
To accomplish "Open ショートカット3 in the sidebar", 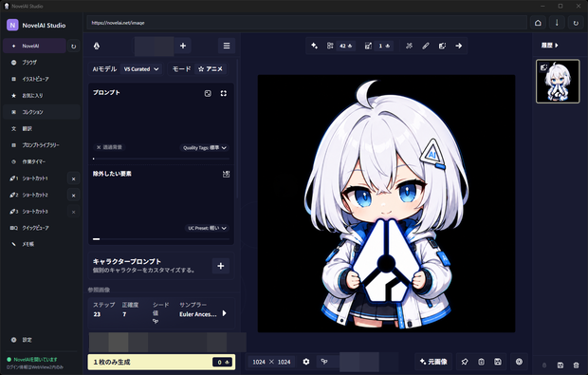I will [34, 212].
